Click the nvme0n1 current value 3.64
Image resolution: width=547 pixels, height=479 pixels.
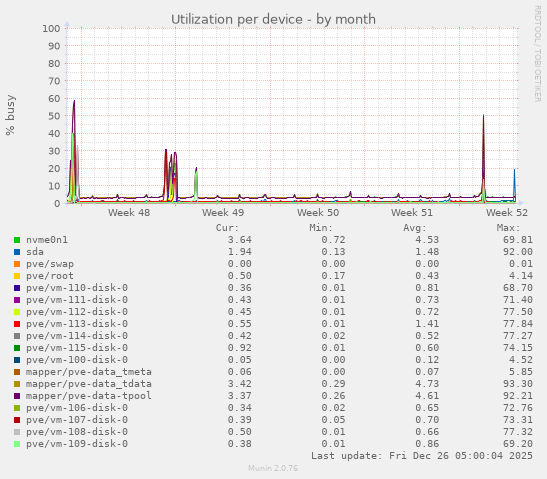(x=240, y=240)
